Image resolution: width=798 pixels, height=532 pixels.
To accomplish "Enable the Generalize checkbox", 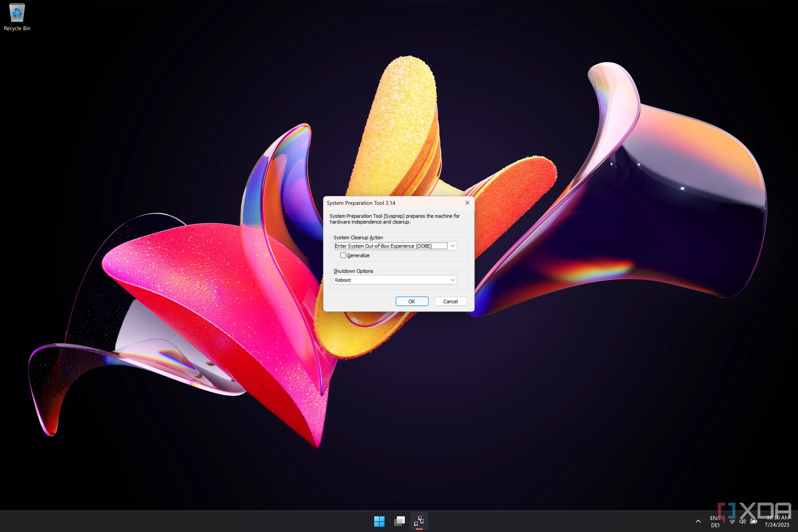I will click(343, 255).
